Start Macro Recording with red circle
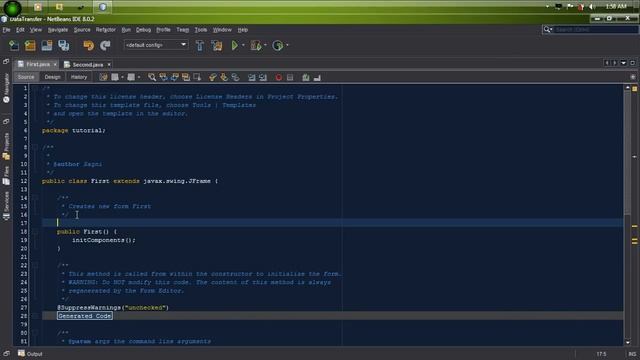 pos(278,77)
